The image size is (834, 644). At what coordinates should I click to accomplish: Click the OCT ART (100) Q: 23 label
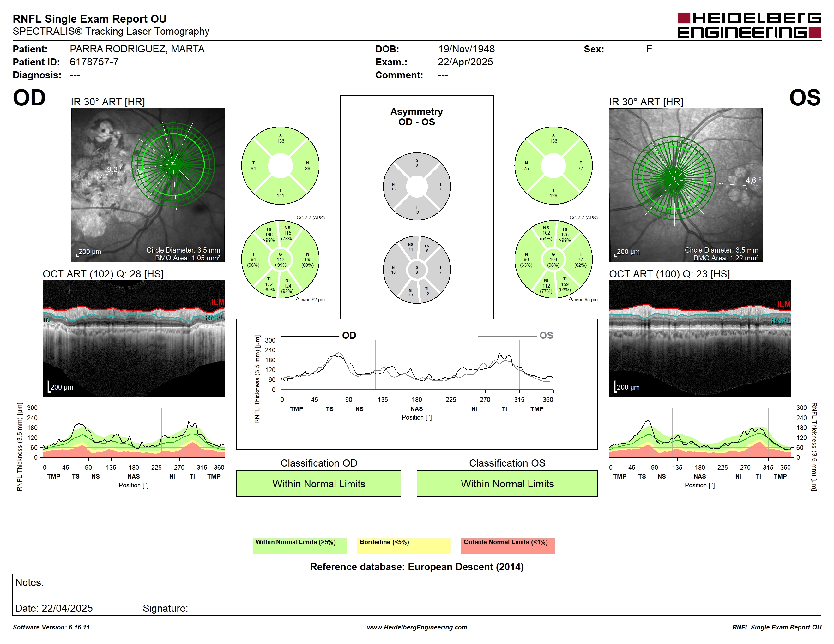coord(669,274)
